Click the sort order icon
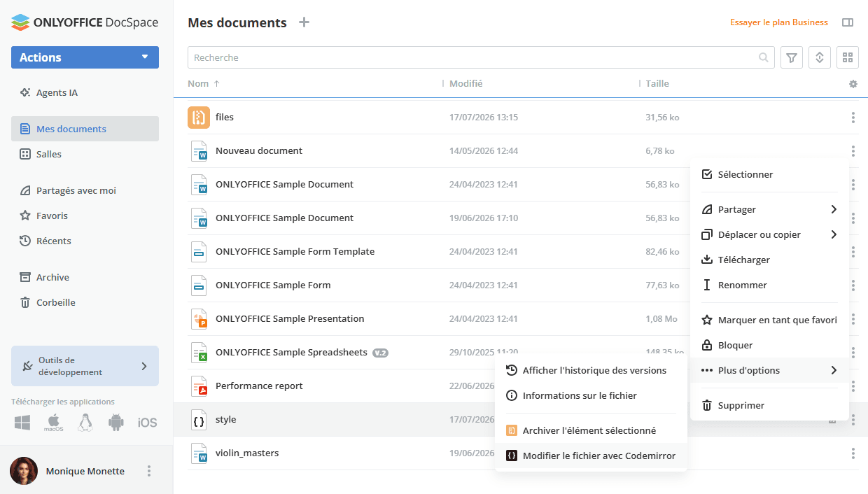This screenshot has height=494, width=868. (x=820, y=57)
